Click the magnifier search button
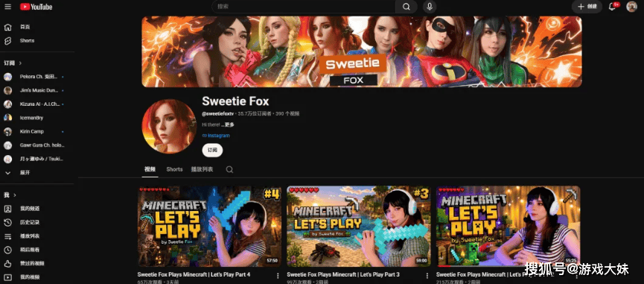644x284 pixels. coord(407,7)
